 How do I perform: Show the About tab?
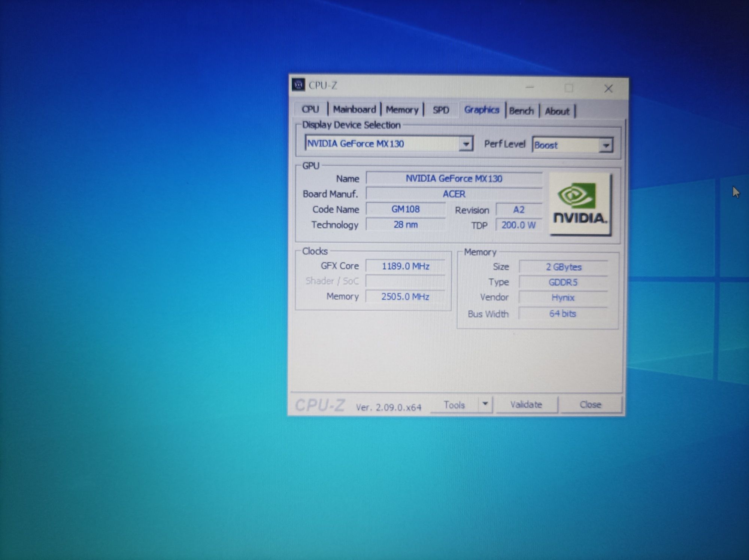click(x=557, y=111)
